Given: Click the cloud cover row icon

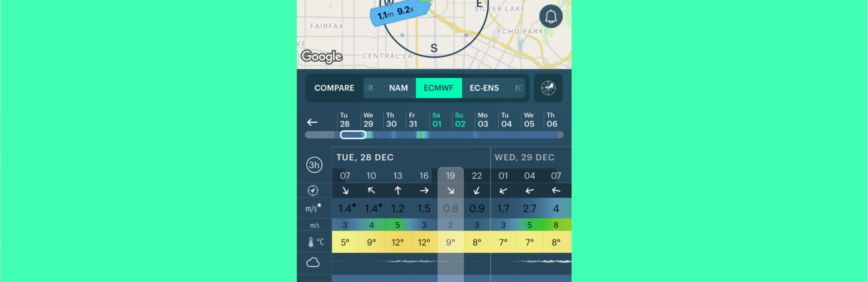Looking at the screenshot, I should [x=313, y=262].
